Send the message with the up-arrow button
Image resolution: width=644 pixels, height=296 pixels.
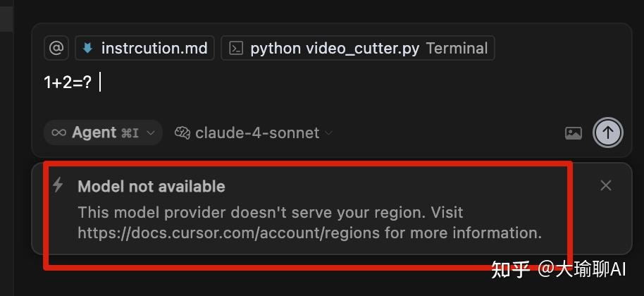(x=608, y=132)
